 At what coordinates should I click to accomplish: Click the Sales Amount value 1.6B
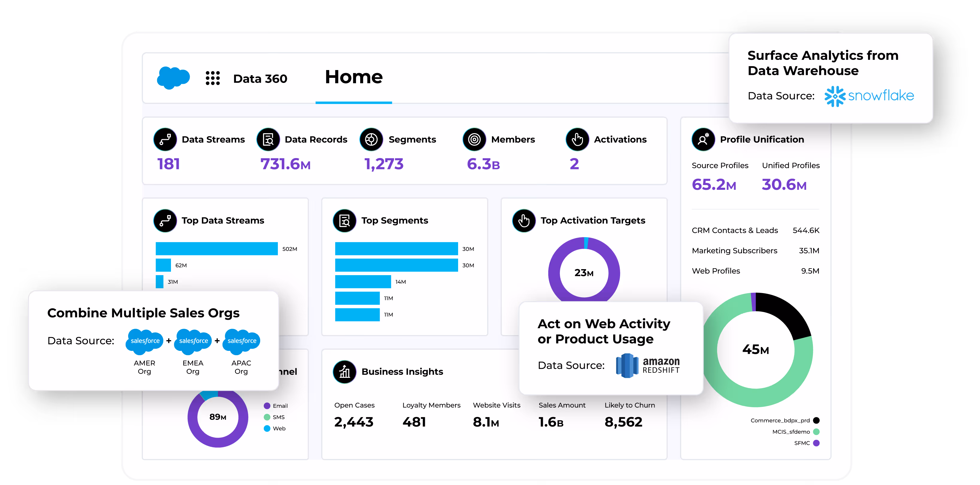pos(551,422)
